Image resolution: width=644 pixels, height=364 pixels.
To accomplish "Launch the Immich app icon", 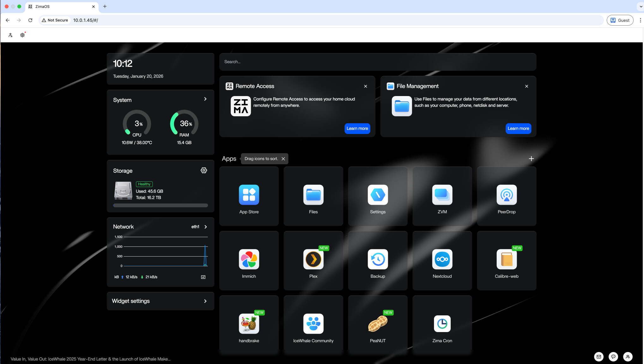I will [249, 259].
